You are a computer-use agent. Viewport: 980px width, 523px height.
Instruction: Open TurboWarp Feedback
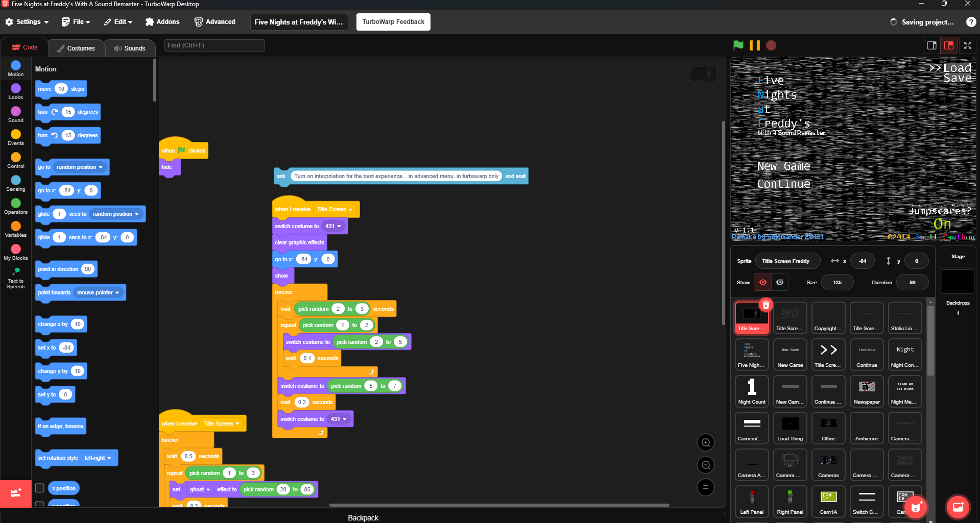click(393, 22)
